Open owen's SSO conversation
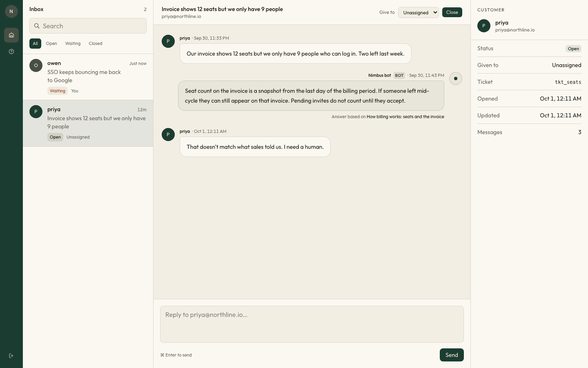588x368 pixels. point(88,77)
